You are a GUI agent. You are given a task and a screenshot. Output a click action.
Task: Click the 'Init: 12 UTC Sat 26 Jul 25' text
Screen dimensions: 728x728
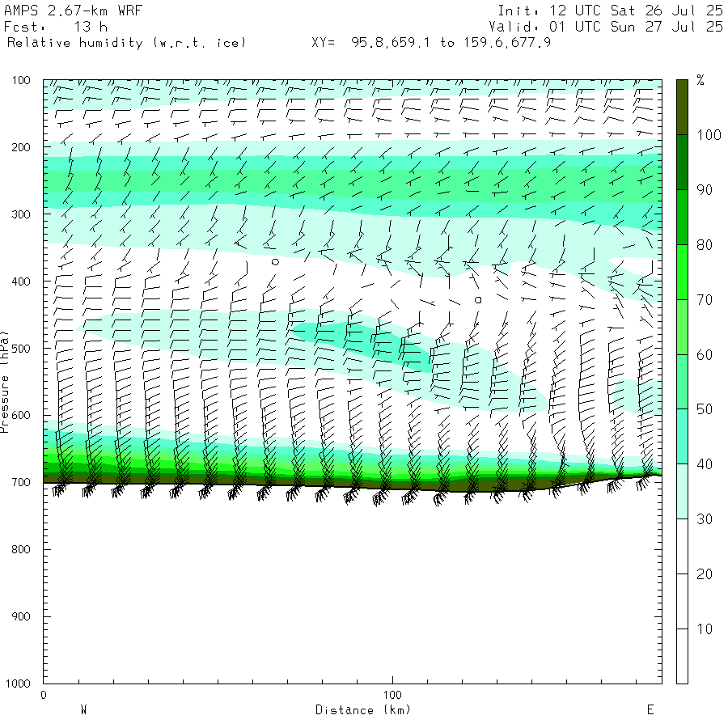coord(610,11)
